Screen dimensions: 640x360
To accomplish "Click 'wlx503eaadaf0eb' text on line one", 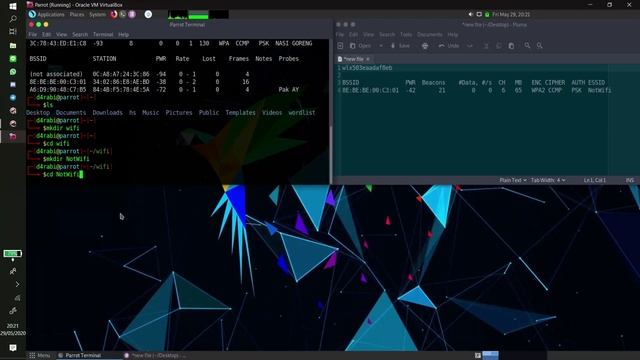I will [x=367, y=68].
